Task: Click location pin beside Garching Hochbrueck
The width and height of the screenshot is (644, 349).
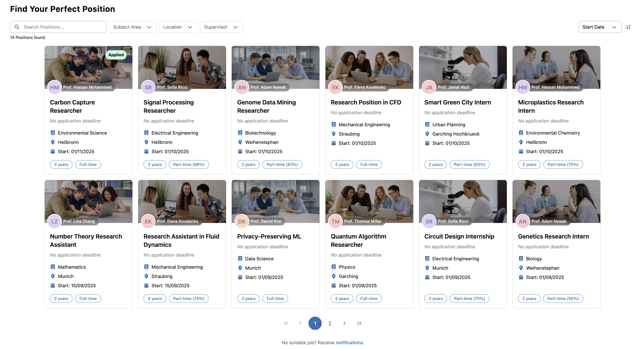Action: 427,134
